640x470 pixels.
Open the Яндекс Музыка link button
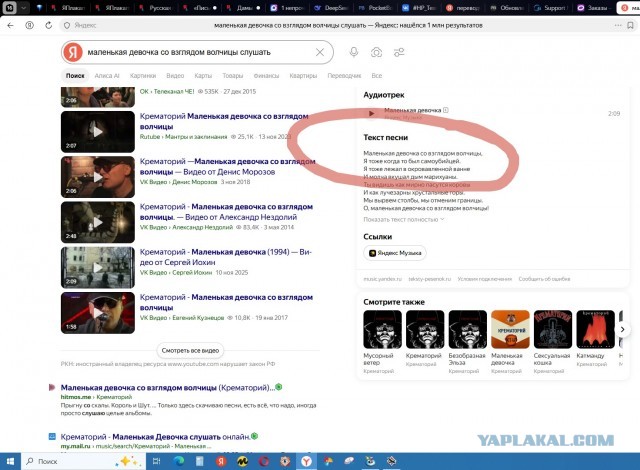click(395, 253)
